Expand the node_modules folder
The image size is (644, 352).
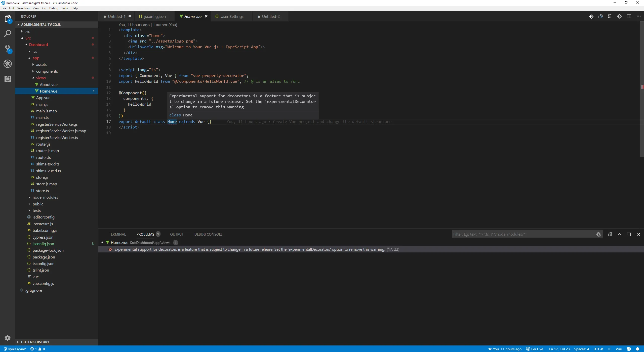[x=45, y=197]
